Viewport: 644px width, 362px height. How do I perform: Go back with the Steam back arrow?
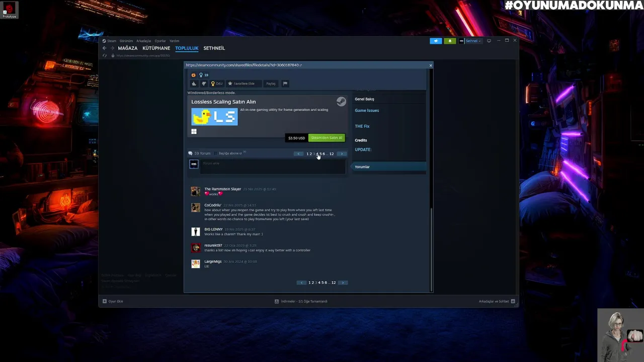click(105, 48)
